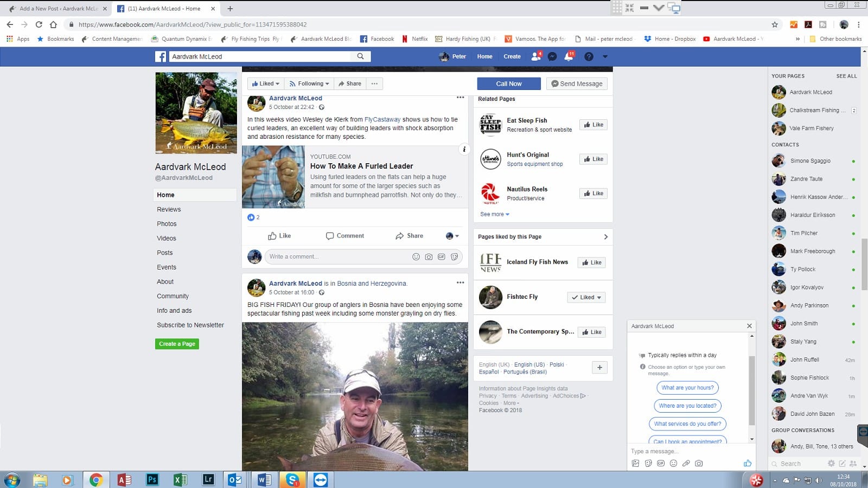Open the furled leader video thumbnail
The image size is (868, 488).
point(273,177)
